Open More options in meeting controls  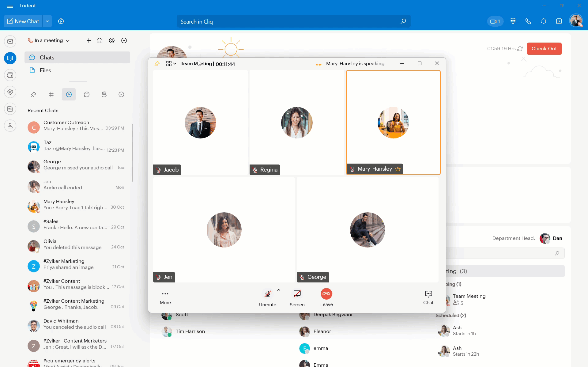pos(165,294)
